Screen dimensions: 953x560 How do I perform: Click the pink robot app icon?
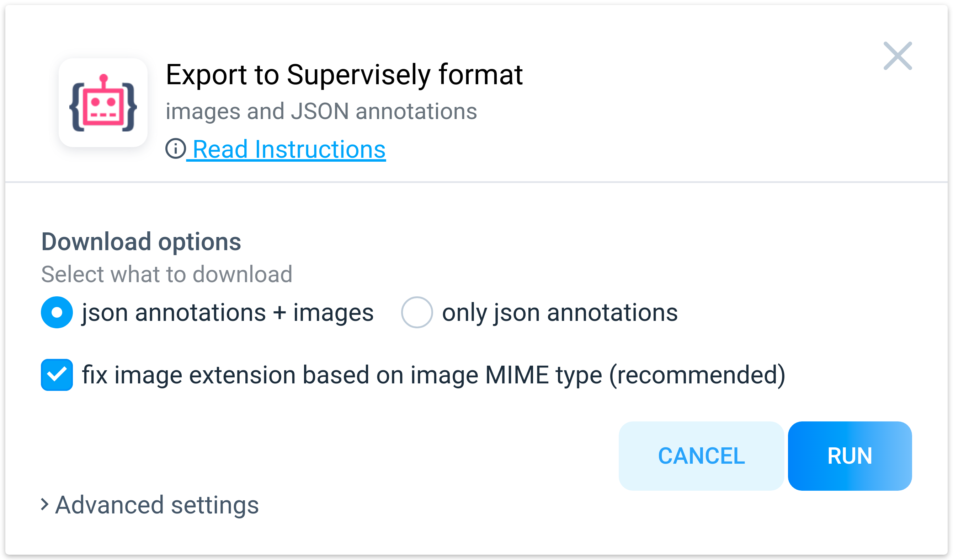tap(103, 103)
